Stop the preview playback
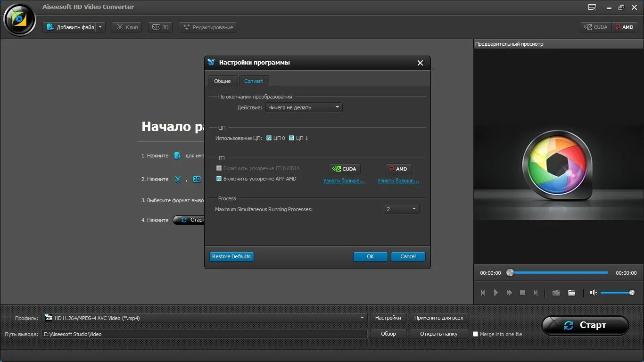Image resolution: width=644 pixels, height=362 pixels. (x=522, y=293)
